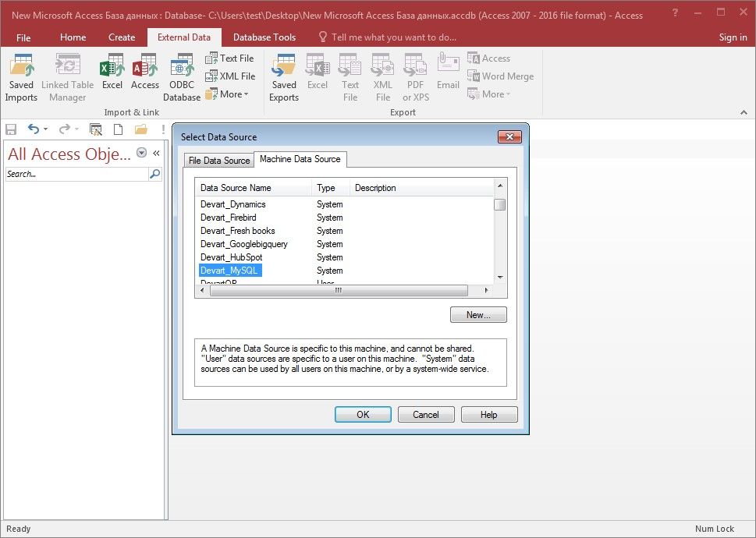Select Devart_HubSpot data source

point(232,257)
